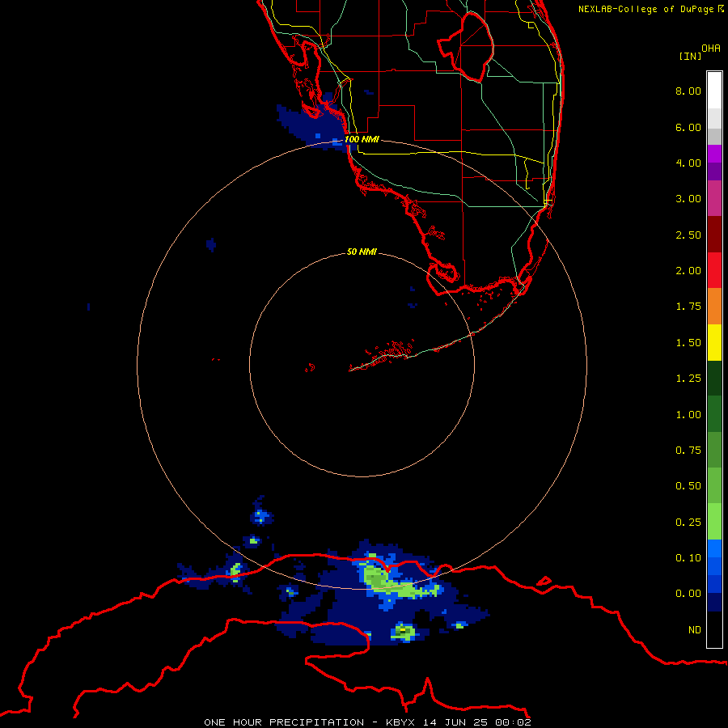Click the ND legend label

695,630
